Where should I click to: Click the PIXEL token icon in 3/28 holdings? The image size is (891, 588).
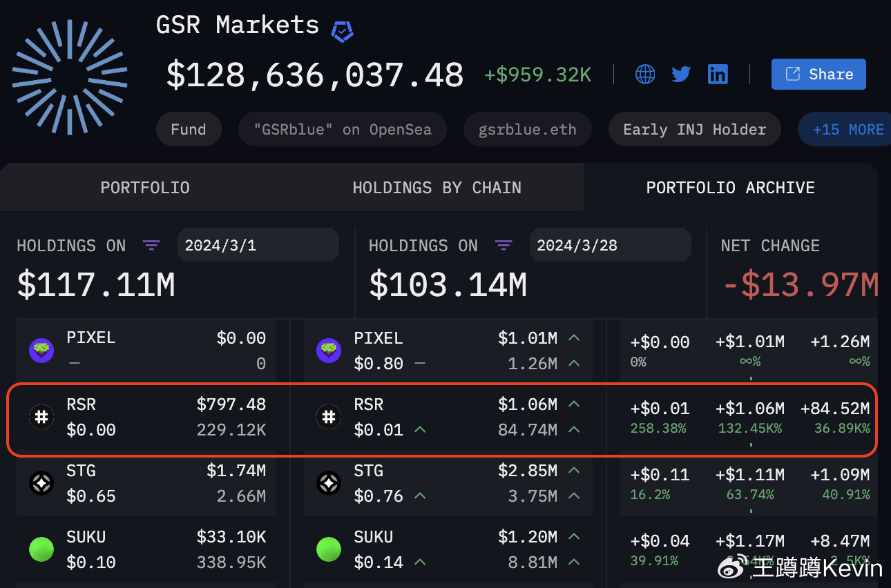click(x=329, y=351)
